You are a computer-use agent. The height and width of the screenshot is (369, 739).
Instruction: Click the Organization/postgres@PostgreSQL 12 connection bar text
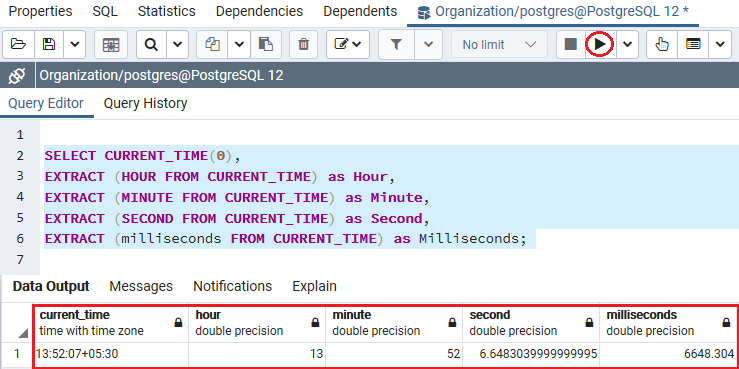(162, 75)
